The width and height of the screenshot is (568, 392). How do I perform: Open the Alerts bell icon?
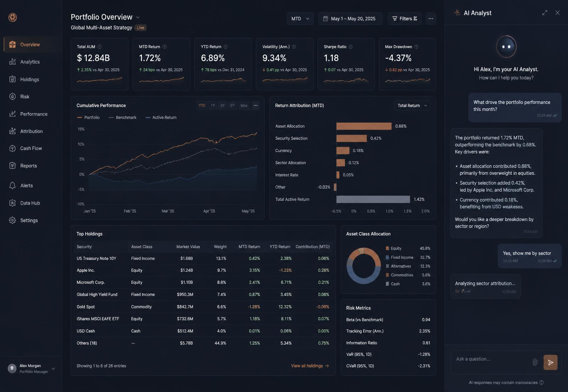tap(12, 185)
